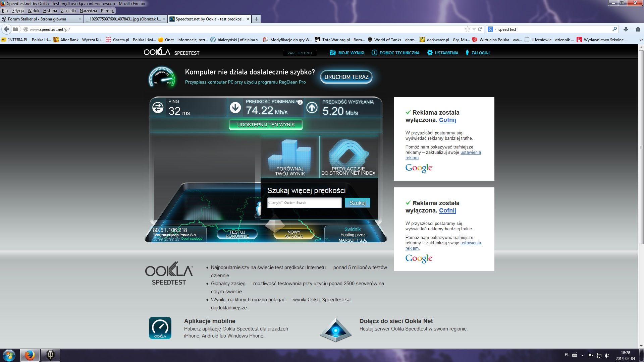
Task: Rate the ISP with the star rating
Action: (166, 239)
